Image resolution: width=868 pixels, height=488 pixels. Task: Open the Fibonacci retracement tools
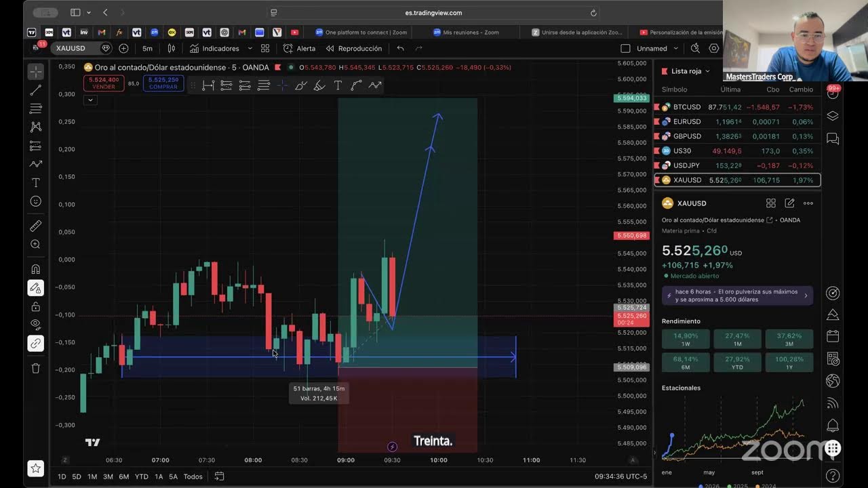point(36,108)
